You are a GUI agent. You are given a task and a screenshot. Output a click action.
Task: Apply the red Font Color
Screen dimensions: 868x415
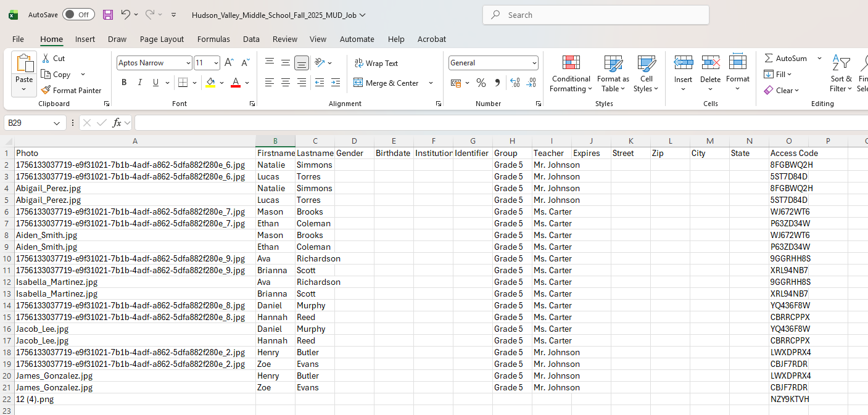click(235, 83)
